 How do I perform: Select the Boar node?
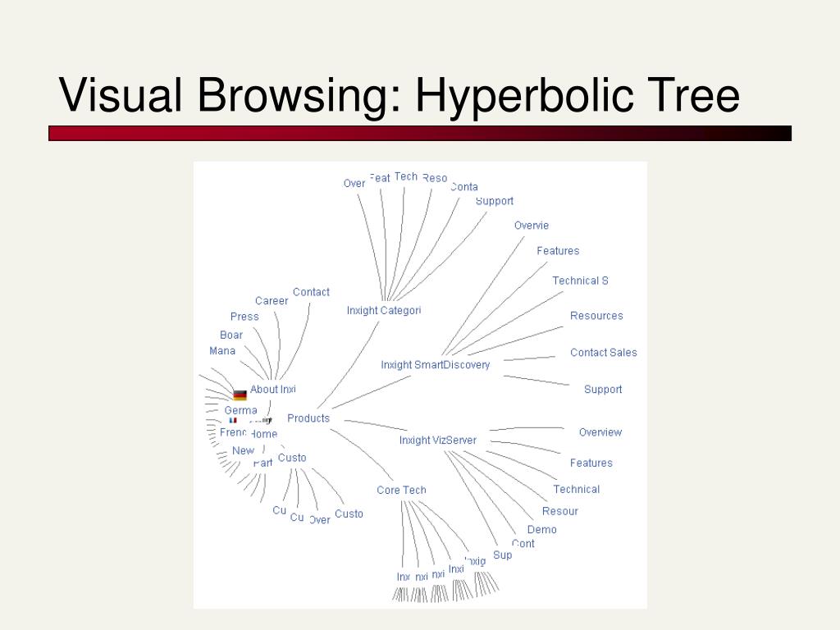231,335
